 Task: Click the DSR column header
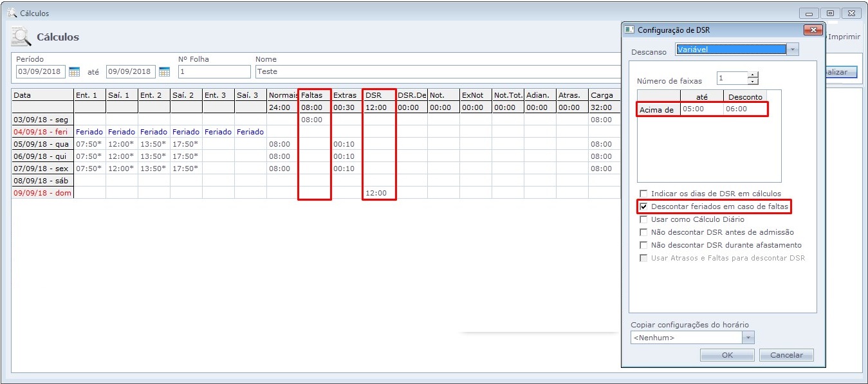click(x=378, y=95)
